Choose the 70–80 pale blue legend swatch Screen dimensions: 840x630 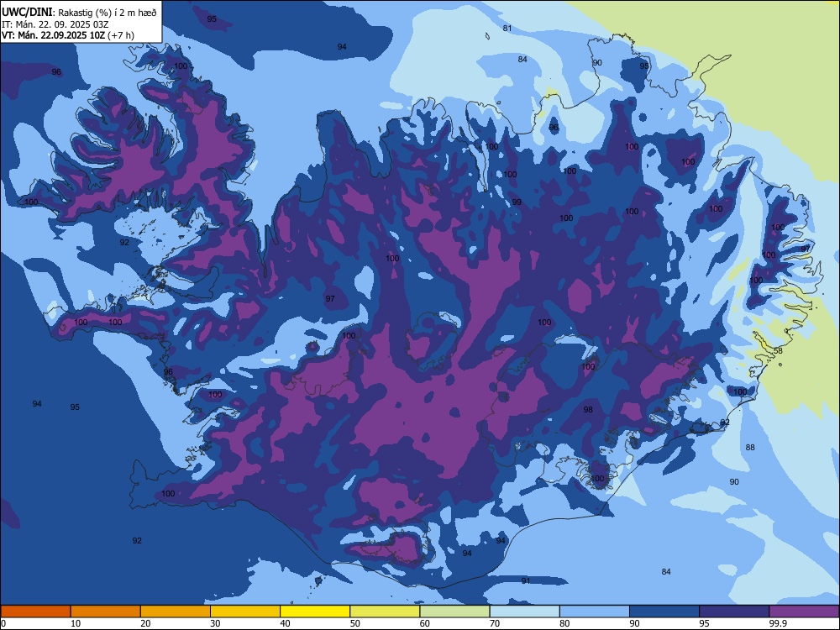pos(525,612)
